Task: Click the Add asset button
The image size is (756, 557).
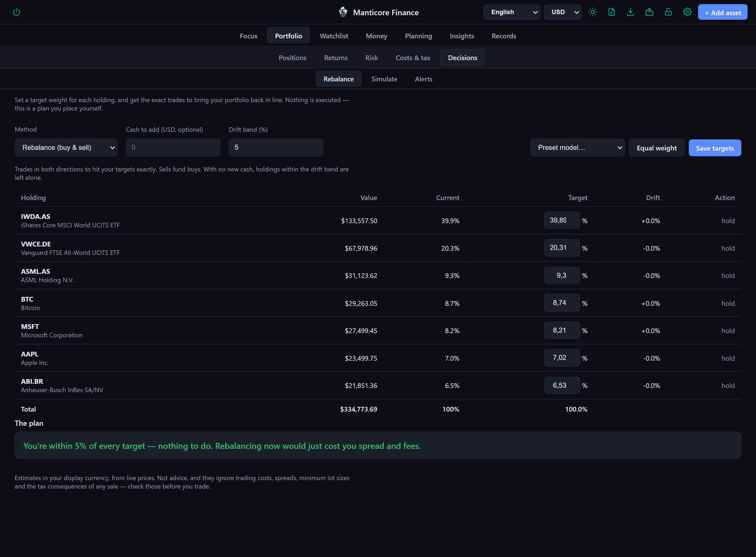Action: (722, 12)
